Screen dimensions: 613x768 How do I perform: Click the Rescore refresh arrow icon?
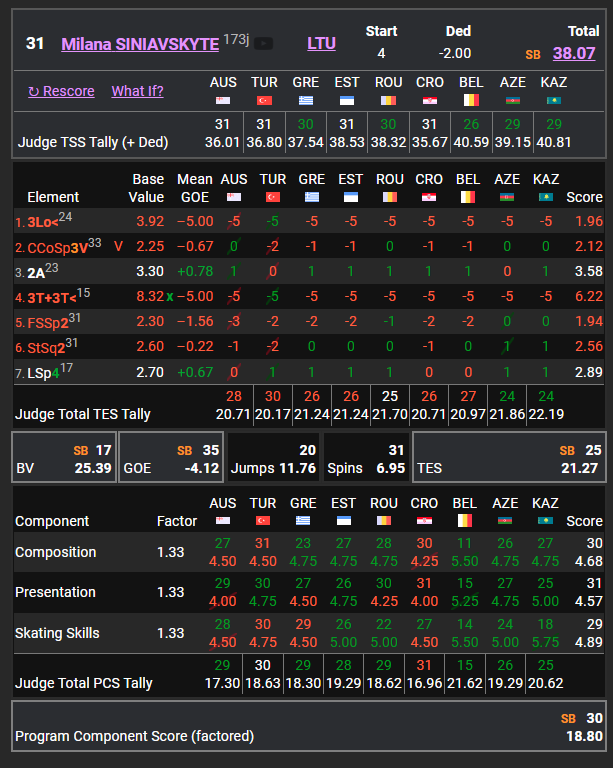point(33,91)
